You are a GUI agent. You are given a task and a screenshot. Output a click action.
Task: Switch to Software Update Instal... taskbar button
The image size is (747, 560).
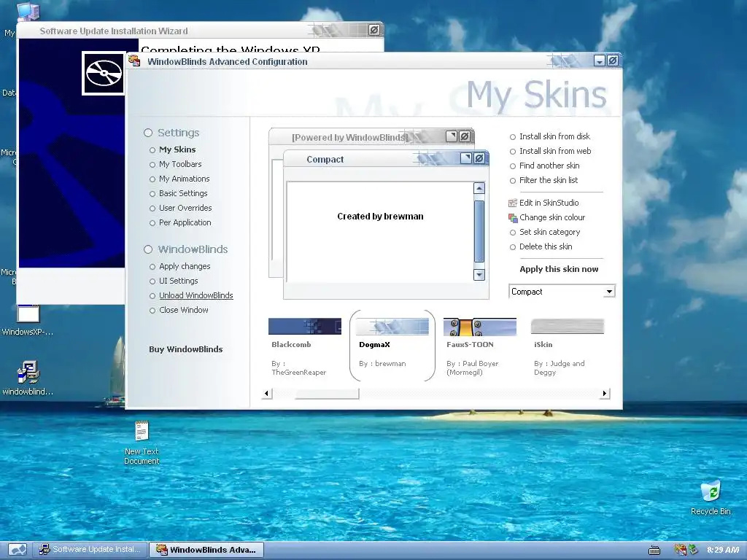[x=90, y=550]
